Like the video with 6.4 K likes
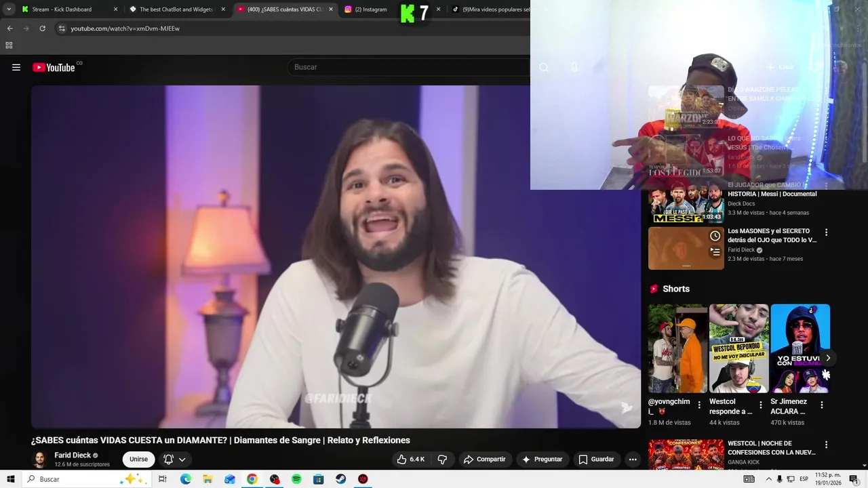Viewport: 868px width, 488px height. click(411, 459)
